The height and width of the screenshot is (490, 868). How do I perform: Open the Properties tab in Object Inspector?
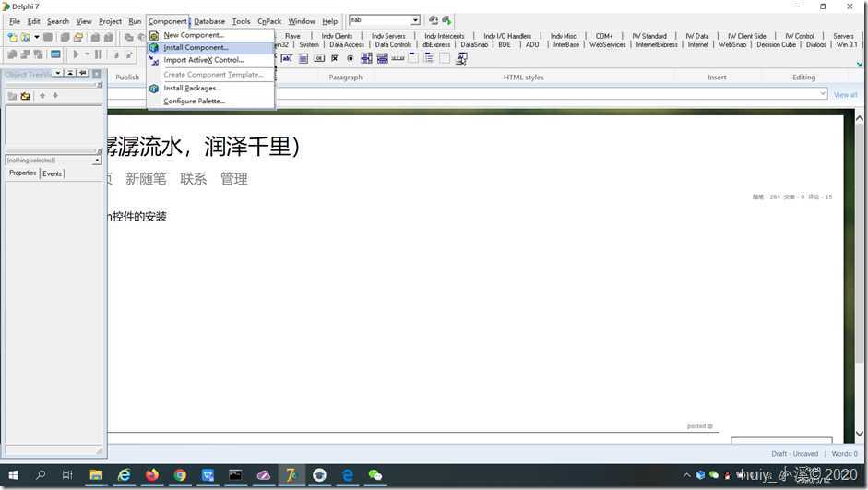[23, 173]
